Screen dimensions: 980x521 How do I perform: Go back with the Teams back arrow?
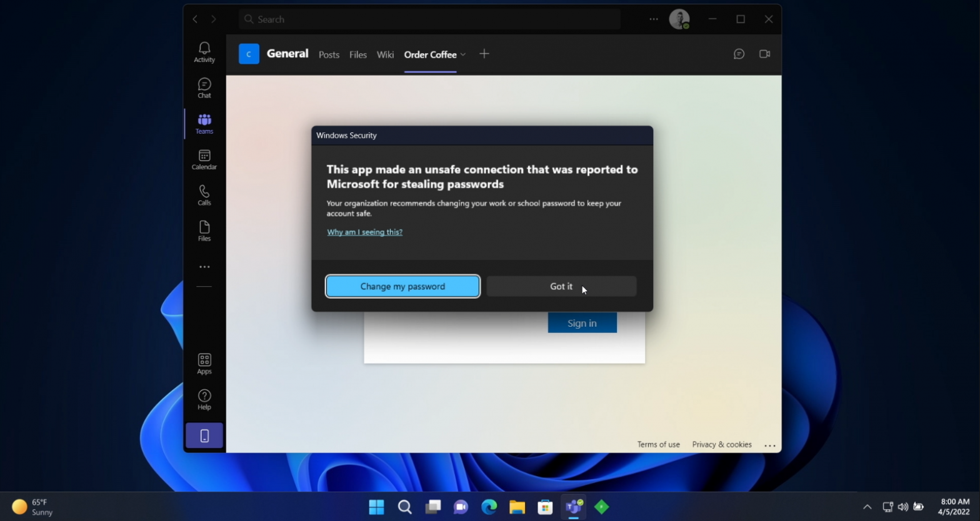coord(195,19)
